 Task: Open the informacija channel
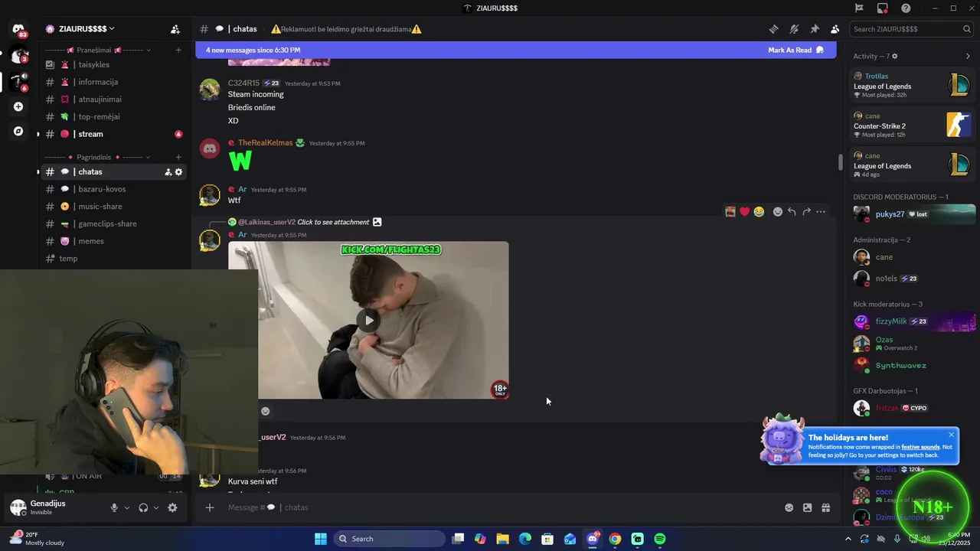(113, 82)
